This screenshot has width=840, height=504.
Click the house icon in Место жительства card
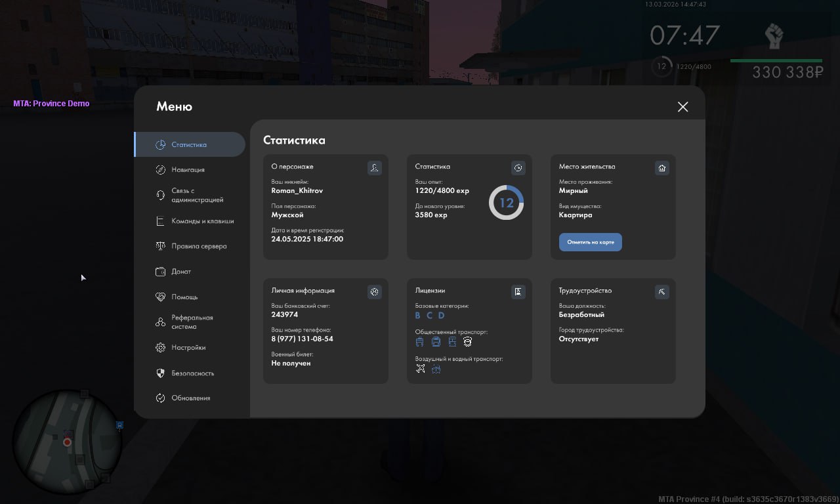coord(661,168)
